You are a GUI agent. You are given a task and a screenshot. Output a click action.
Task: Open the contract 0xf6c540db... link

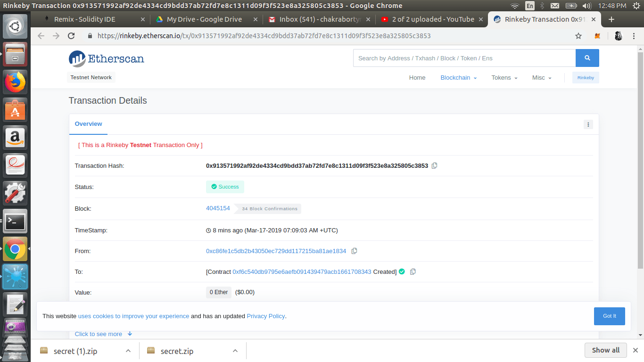(302, 271)
